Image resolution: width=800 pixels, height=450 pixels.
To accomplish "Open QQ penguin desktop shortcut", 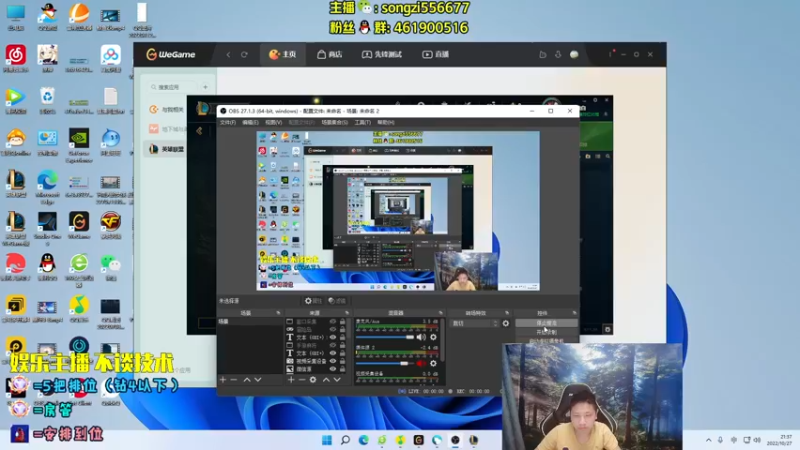I will click(47, 267).
